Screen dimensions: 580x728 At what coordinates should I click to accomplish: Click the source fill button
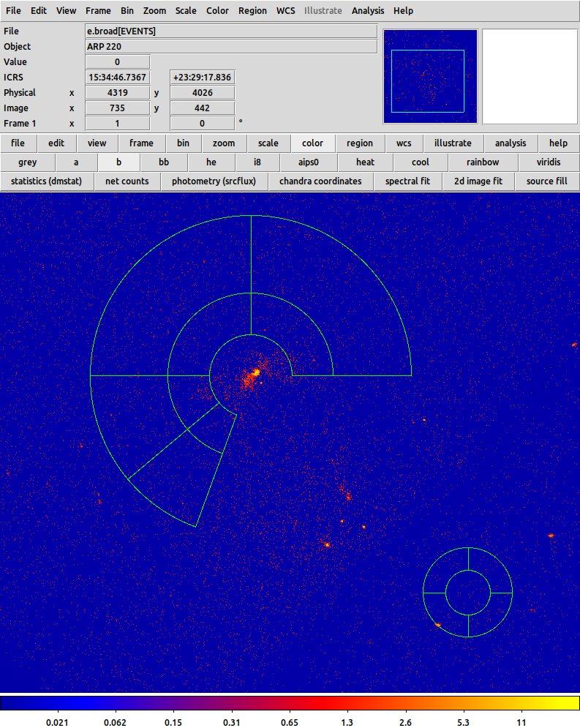[546, 181]
